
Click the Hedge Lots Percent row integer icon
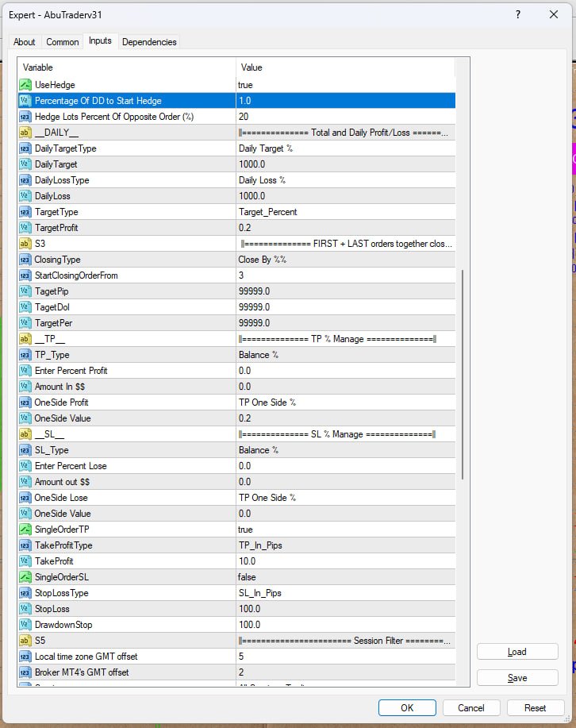coord(25,117)
